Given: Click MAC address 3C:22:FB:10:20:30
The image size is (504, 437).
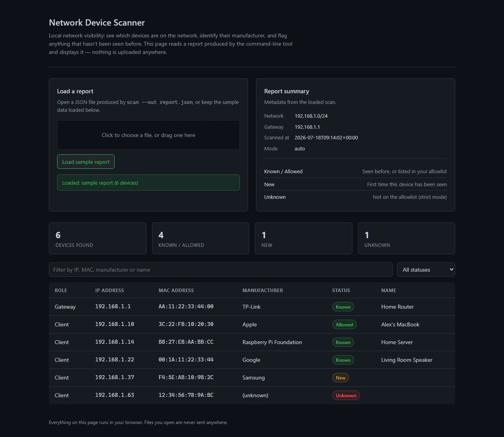Looking at the screenshot, I should tap(186, 324).
